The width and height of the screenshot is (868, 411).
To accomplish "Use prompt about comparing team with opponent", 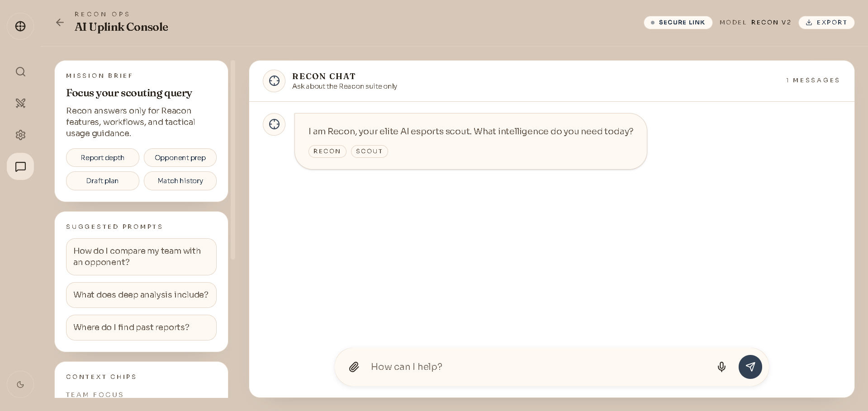I will (141, 257).
